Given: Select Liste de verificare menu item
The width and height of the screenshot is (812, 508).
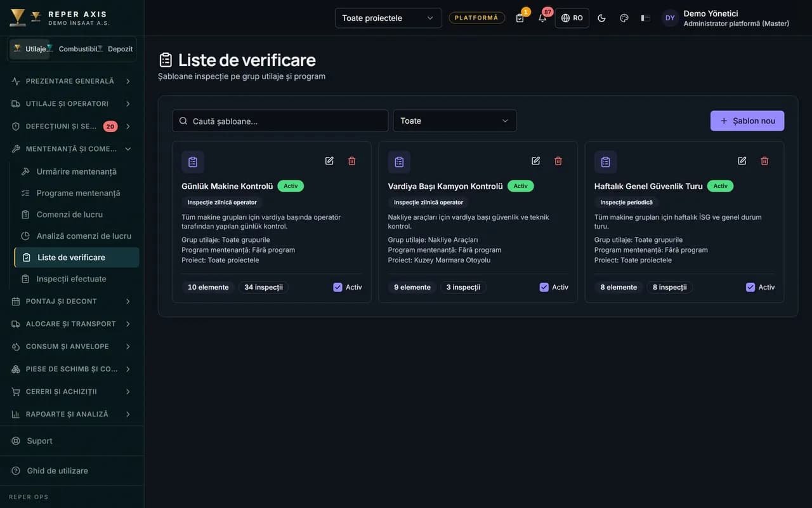Looking at the screenshot, I should (77, 257).
